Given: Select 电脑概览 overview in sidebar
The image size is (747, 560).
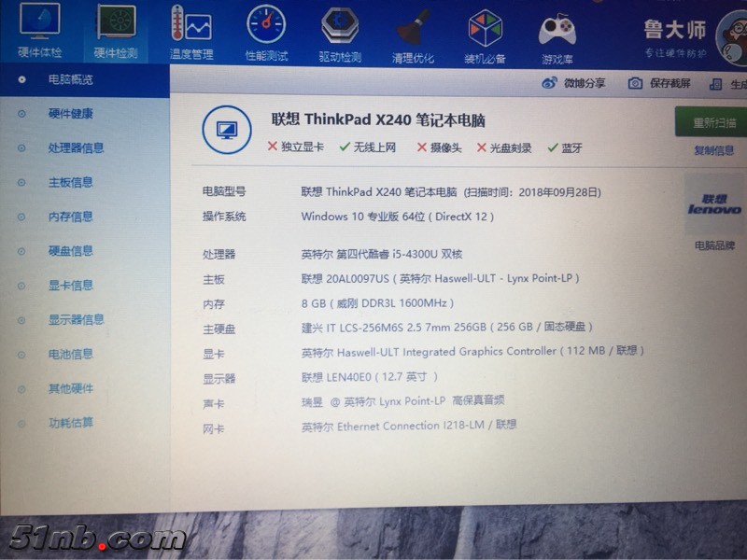Looking at the screenshot, I should pyautogui.click(x=71, y=80).
